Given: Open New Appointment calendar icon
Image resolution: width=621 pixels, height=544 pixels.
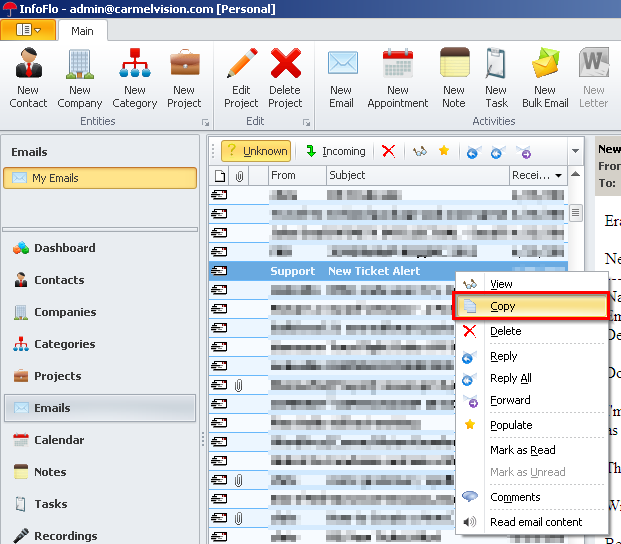Looking at the screenshot, I should coord(397,66).
